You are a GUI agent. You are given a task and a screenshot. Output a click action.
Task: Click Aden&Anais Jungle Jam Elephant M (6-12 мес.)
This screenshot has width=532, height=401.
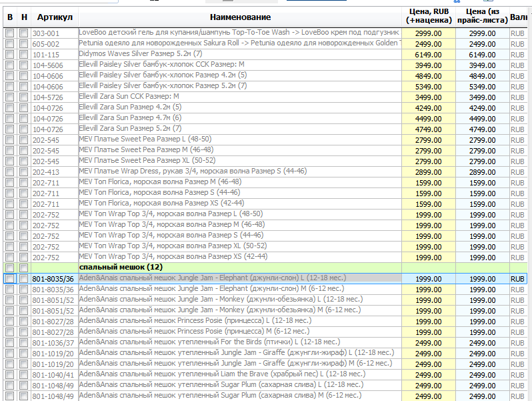click(x=212, y=289)
